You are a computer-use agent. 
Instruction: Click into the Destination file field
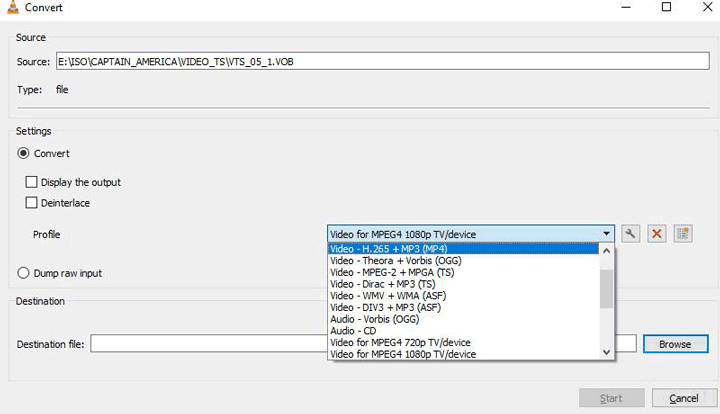363,344
